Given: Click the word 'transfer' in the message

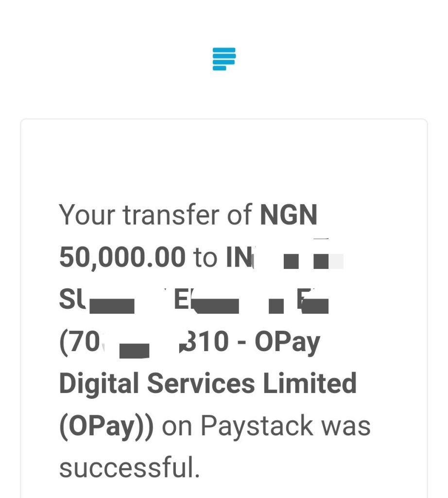Looking at the screenshot, I should (171, 214).
